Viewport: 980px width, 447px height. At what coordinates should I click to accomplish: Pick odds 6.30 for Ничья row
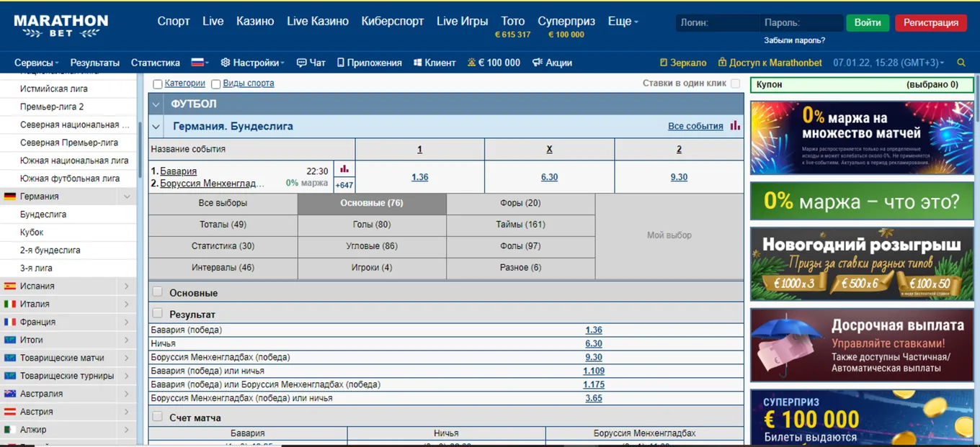(594, 344)
